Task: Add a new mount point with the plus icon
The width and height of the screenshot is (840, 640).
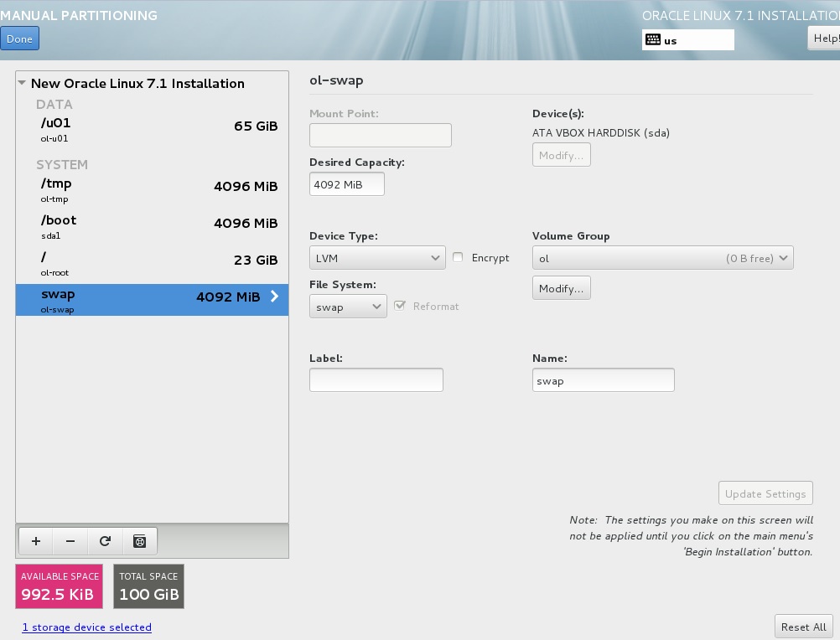Action: (x=35, y=540)
